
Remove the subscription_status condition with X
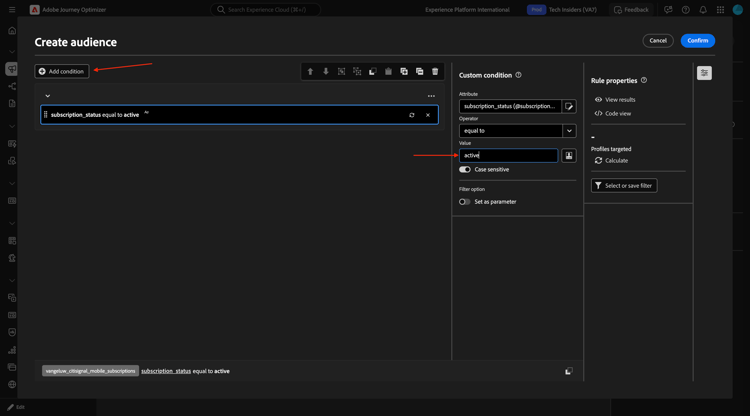428,115
